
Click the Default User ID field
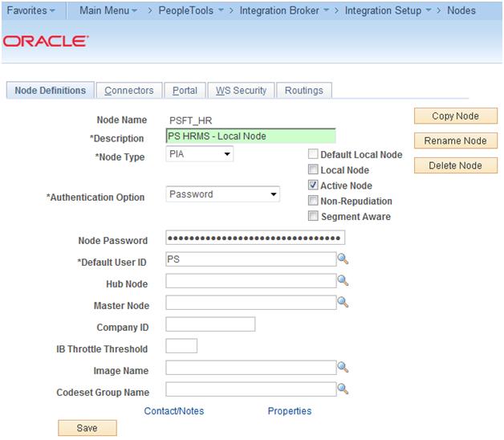[251, 259]
